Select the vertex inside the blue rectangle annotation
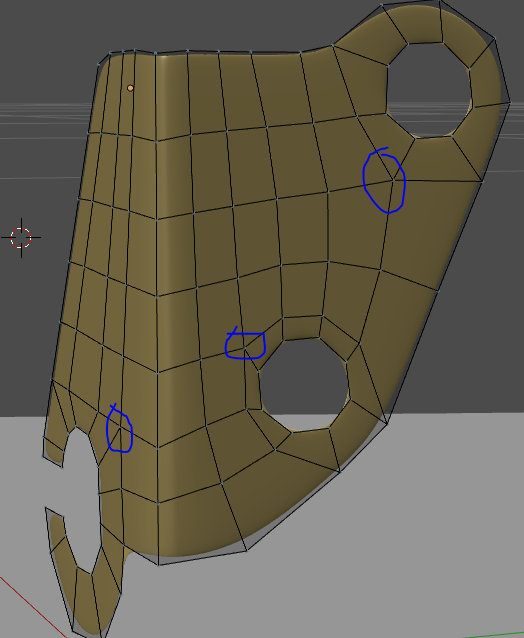The width and height of the screenshot is (524, 638). [x=245, y=347]
